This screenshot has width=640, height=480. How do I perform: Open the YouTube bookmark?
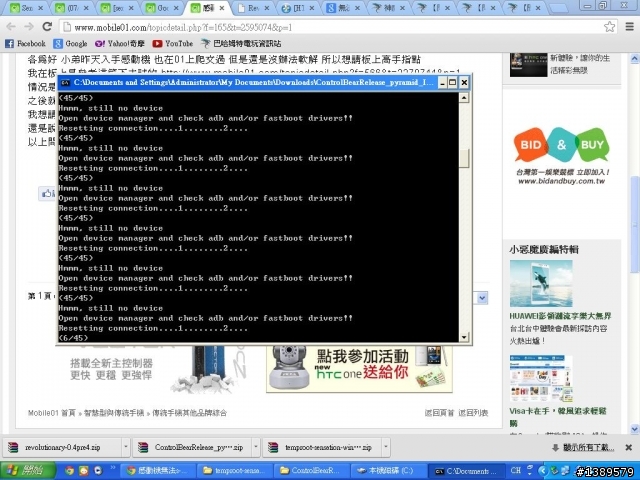coord(173,43)
